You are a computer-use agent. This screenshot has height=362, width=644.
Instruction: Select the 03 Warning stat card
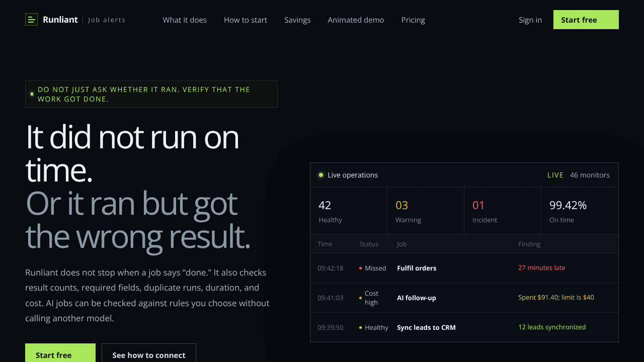point(426,211)
